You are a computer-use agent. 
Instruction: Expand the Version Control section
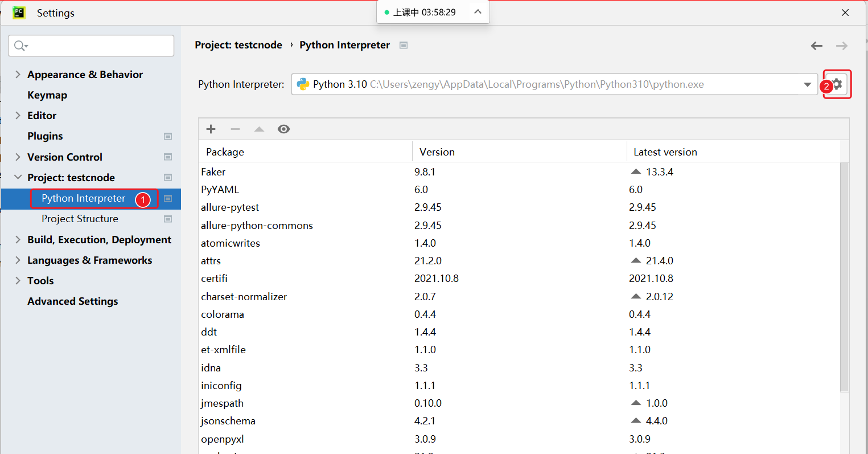click(18, 157)
